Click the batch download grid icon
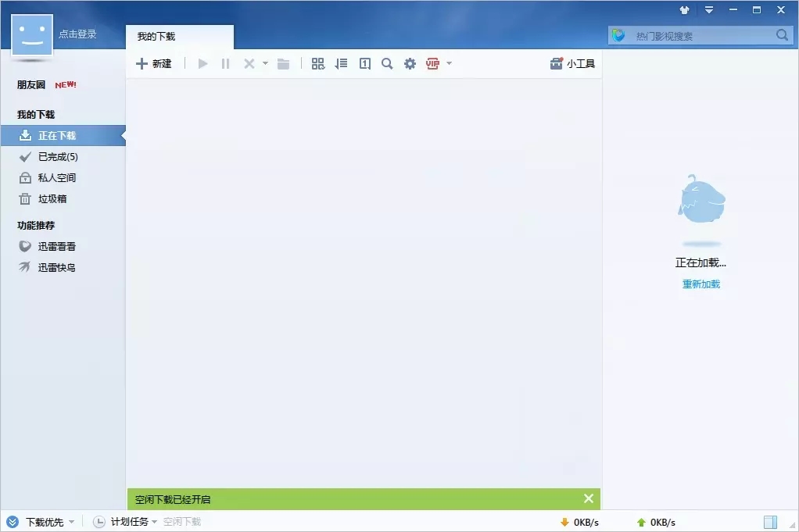Screen dimensions: 799x532 click(318, 63)
